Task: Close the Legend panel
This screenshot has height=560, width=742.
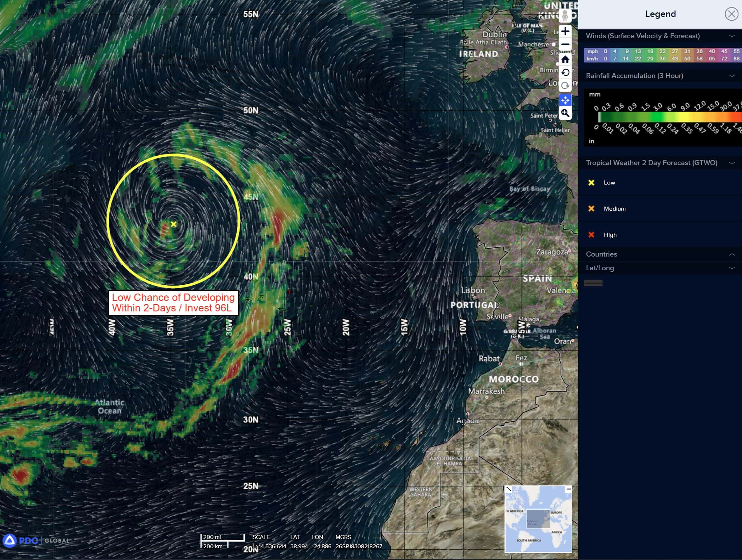Action: (731, 14)
